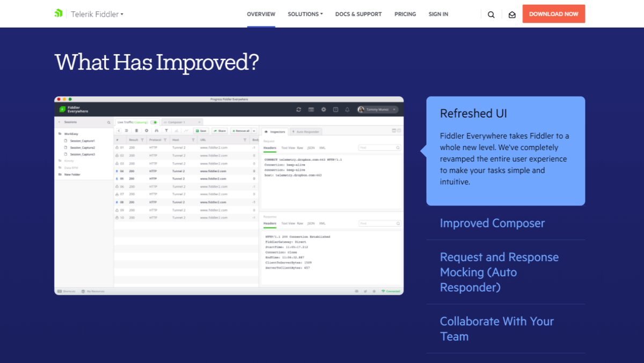Click the Download Now button
Viewport: 644px width, 363px height.
click(554, 14)
